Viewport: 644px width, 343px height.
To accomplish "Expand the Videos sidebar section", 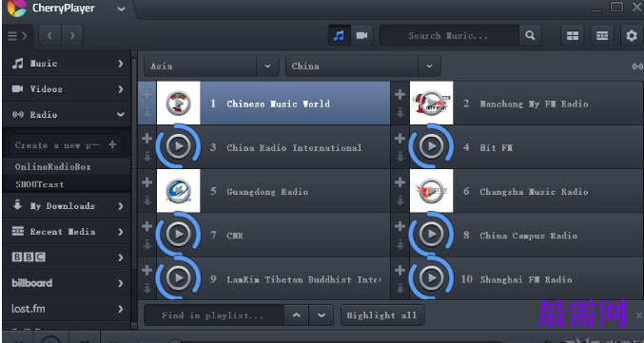I will tap(67, 89).
